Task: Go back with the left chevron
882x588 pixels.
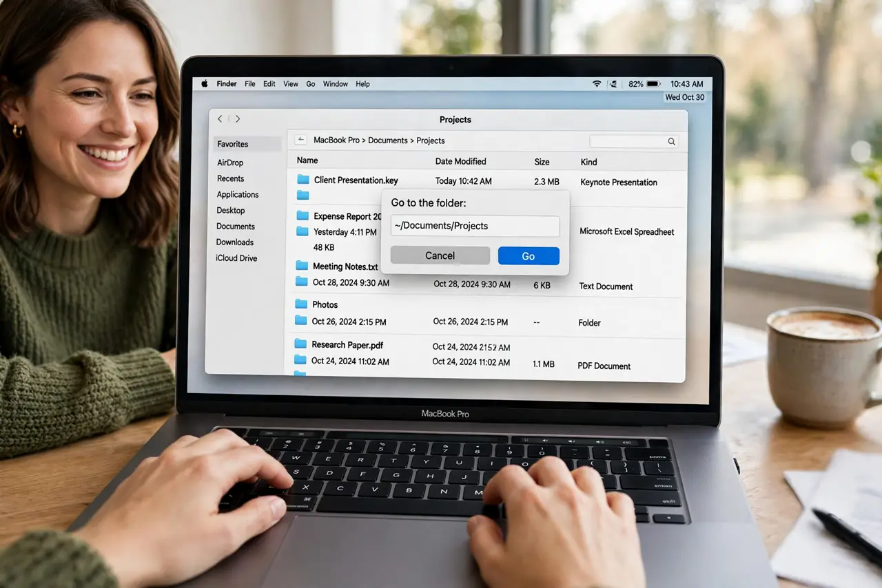Action: pos(220,119)
